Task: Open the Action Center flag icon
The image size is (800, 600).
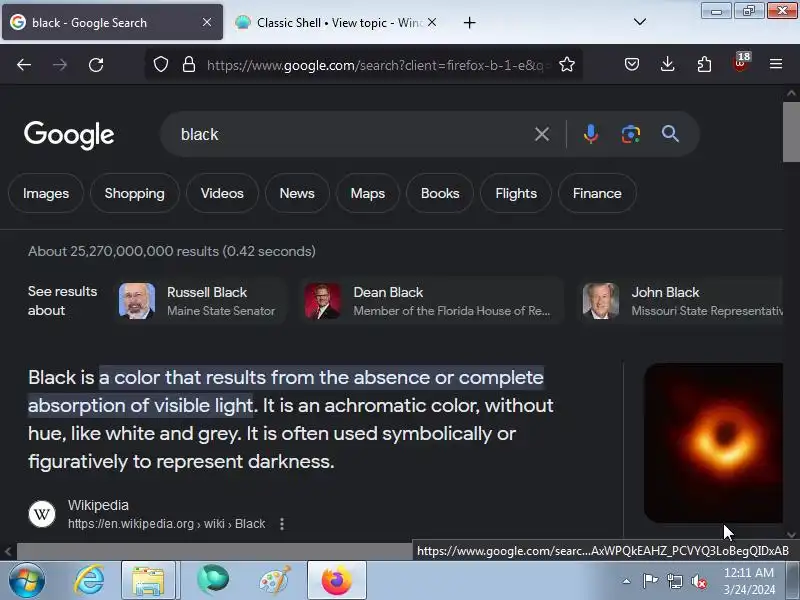Action: coord(650,581)
